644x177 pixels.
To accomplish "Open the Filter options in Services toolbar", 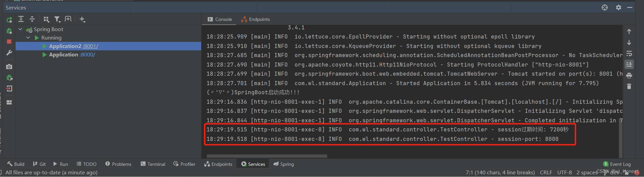I will [57, 19].
